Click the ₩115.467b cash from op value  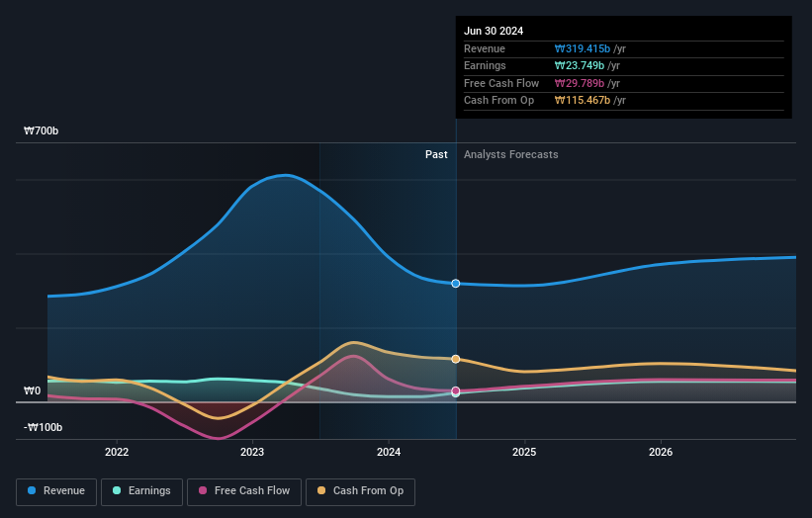point(583,101)
